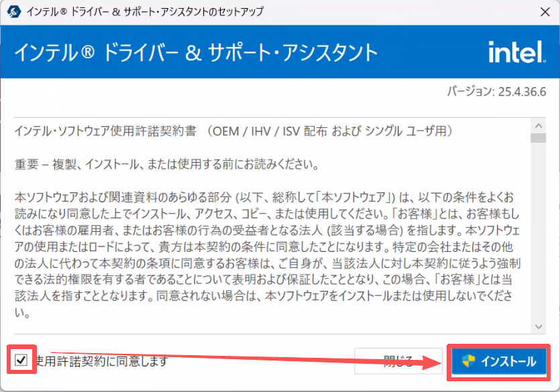560x392 pixels.
Task: Click the Intel installer icon in title bar
Action: pyautogui.click(x=13, y=12)
